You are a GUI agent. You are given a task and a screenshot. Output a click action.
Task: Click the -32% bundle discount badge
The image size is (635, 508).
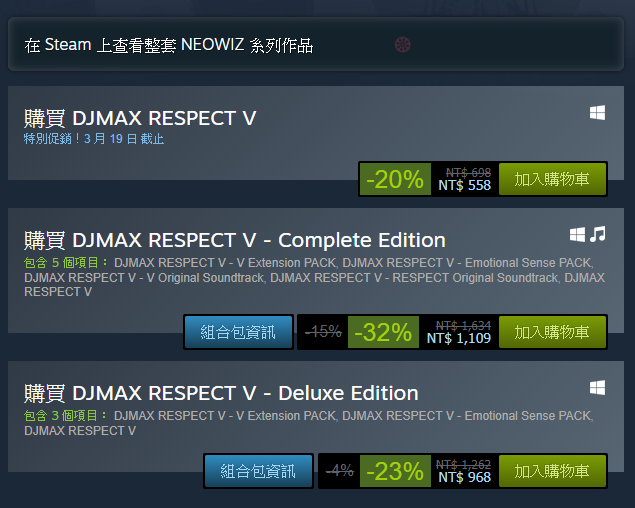tap(383, 332)
